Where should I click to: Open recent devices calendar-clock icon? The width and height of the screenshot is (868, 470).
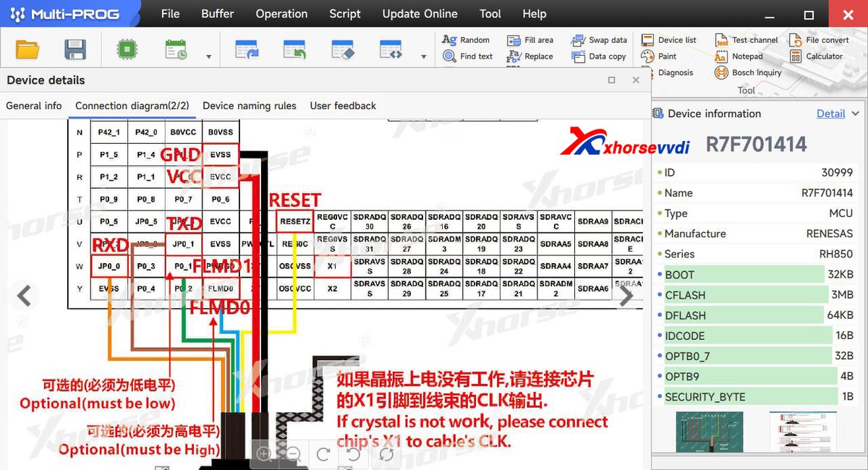[176, 49]
